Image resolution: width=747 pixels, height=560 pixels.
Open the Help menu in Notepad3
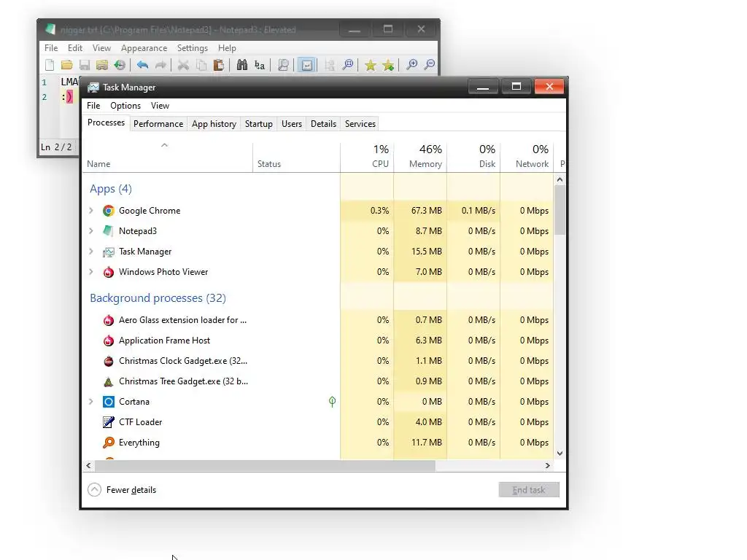click(227, 48)
